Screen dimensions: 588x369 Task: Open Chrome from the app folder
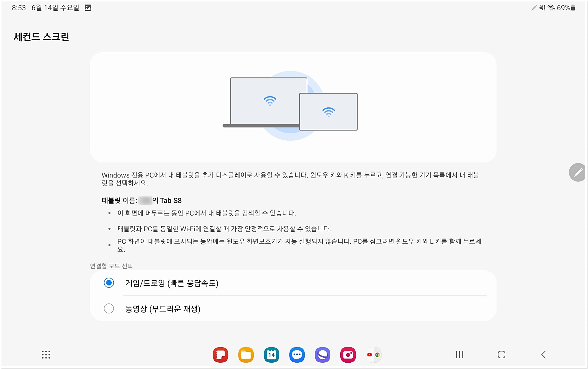[378, 356]
